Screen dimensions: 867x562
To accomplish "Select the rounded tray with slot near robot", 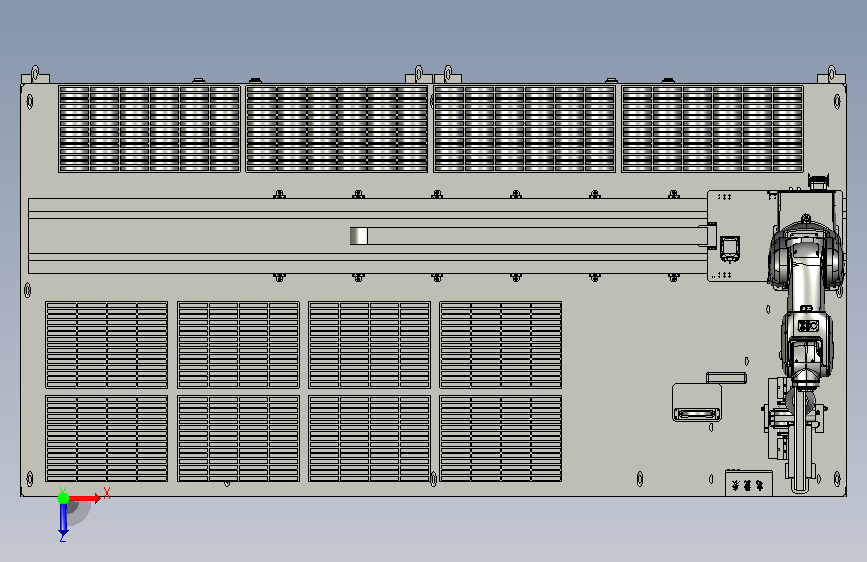I will tap(697, 402).
